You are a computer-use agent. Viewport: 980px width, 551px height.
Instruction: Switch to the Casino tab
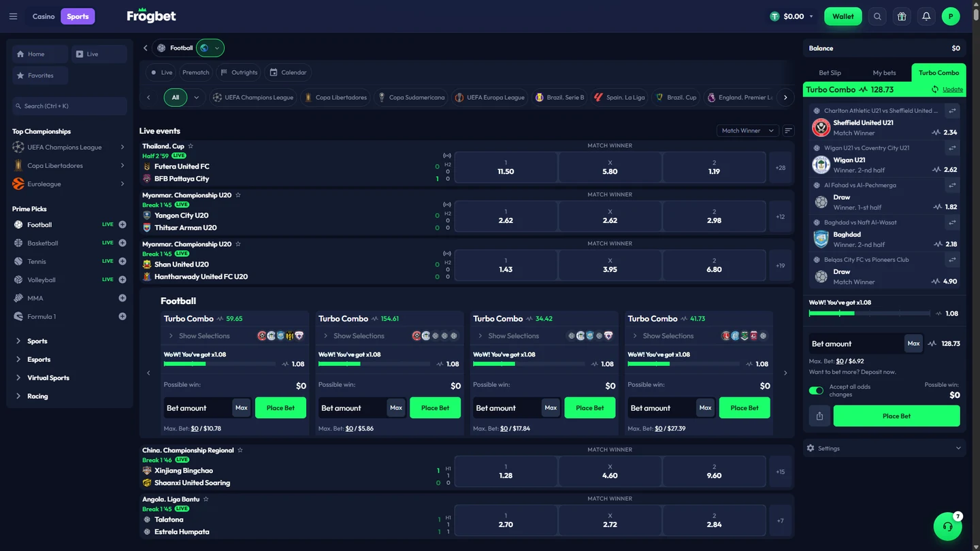coord(44,16)
